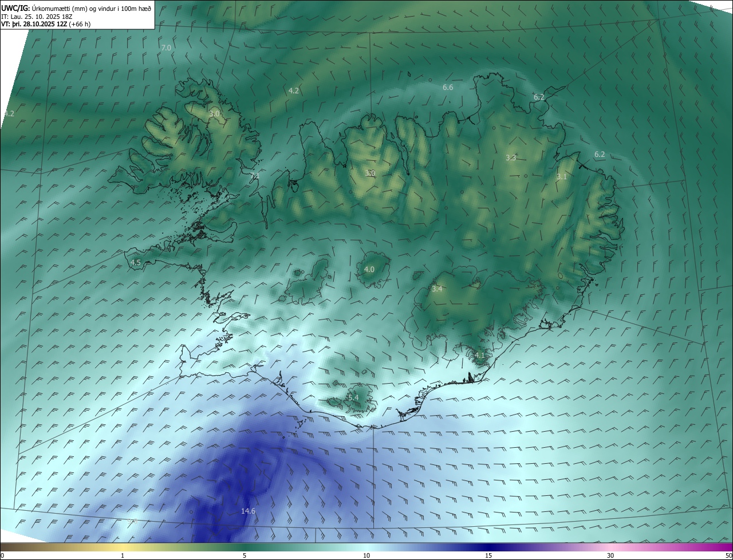The width and height of the screenshot is (733, 560).
Task: Click the 'IT: Lau. 25. 10. 2025 18Z' line
Action: pos(37,16)
